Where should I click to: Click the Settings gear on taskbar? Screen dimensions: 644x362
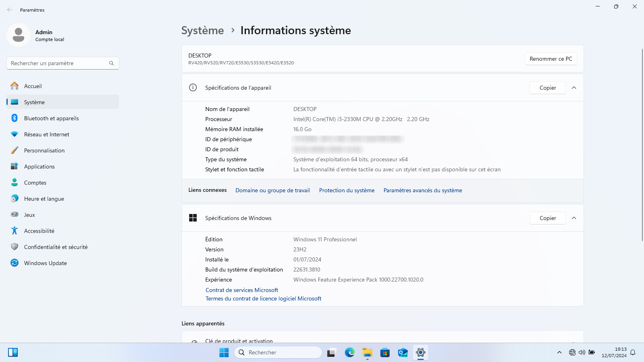pyautogui.click(x=420, y=352)
